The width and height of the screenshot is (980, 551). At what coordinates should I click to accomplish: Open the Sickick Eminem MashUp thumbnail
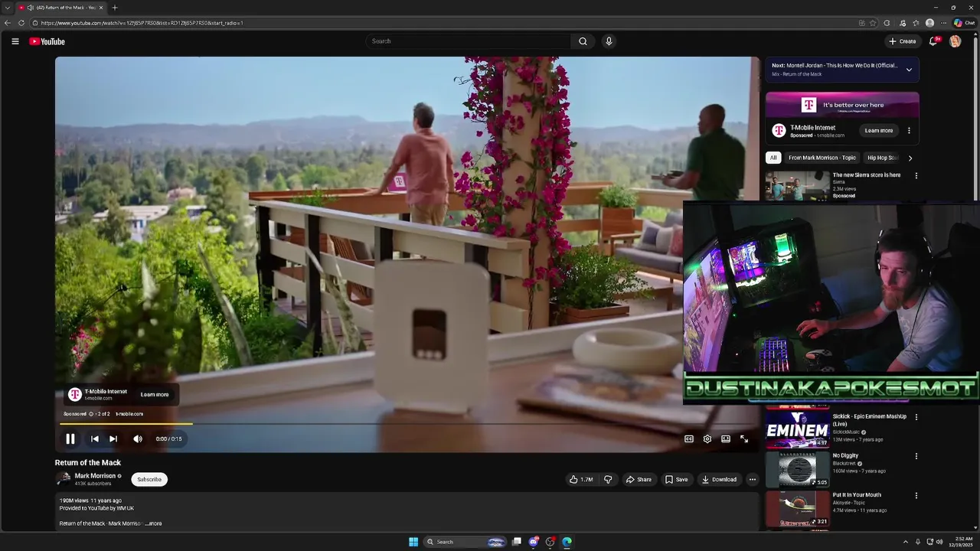[x=798, y=429]
